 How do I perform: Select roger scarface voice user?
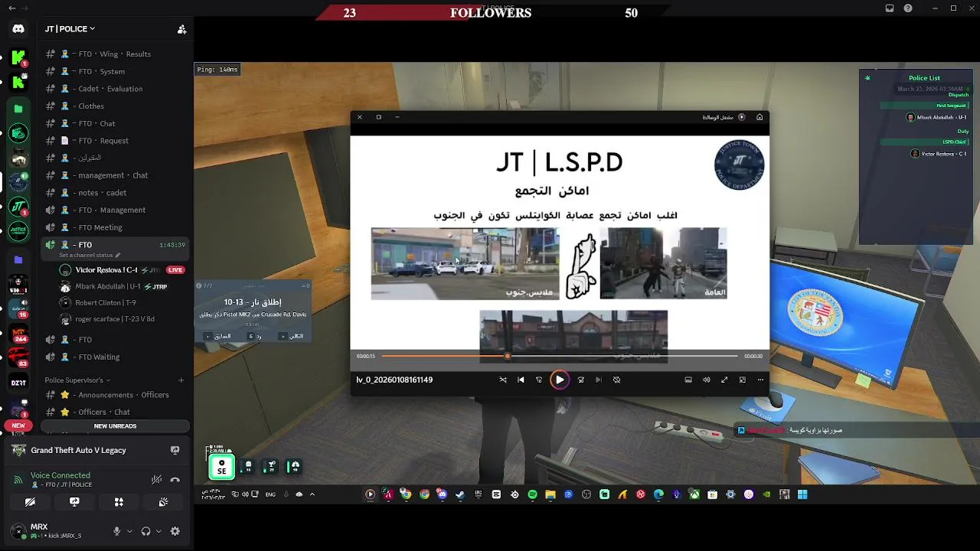122,318
